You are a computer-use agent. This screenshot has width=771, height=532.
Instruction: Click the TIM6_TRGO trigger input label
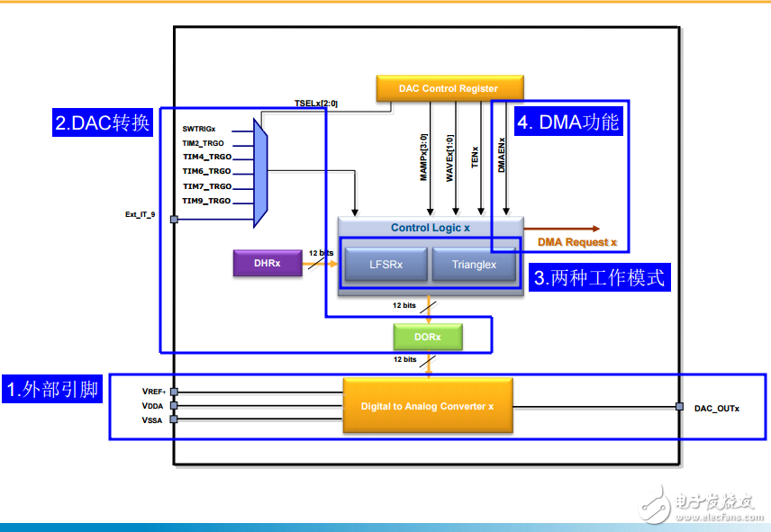207,171
